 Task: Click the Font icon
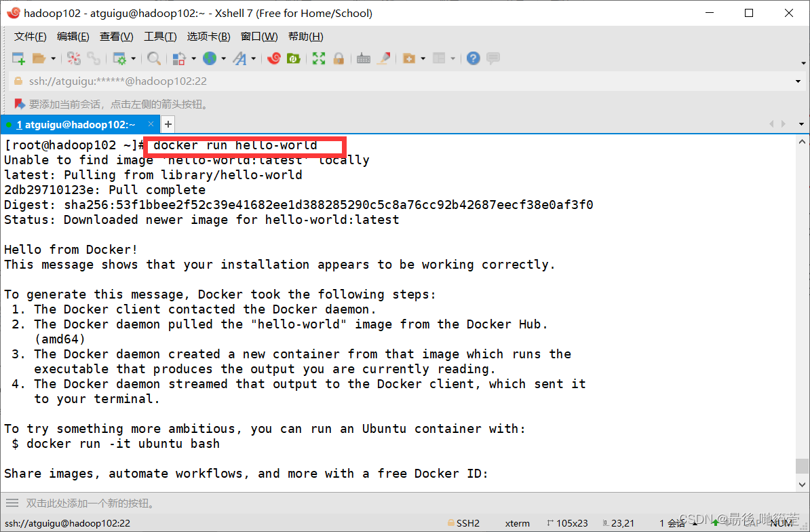[239, 58]
